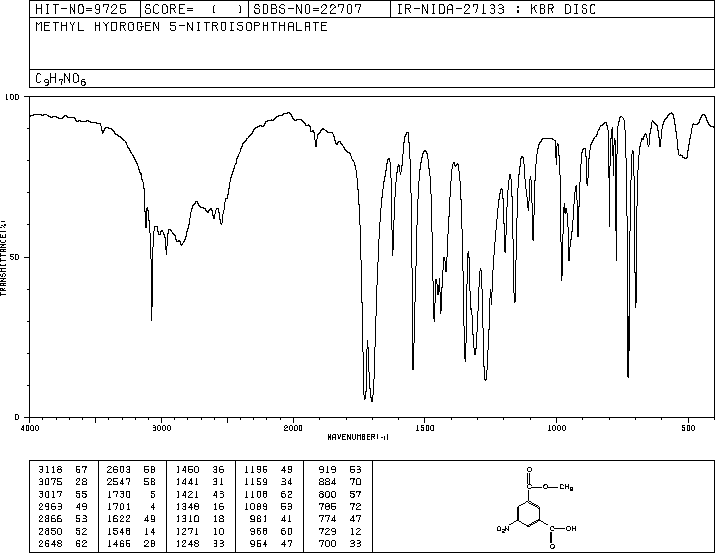This screenshot has width=715, height=553.
Task: Click the 2000 x-axis tick label
Action: click(293, 428)
